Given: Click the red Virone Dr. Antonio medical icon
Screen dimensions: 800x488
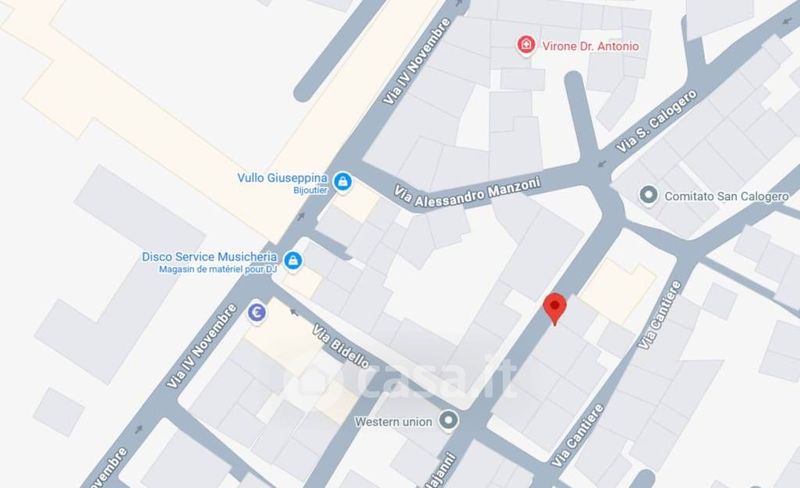Looking at the screenshot, I should (x=526, y=45).
